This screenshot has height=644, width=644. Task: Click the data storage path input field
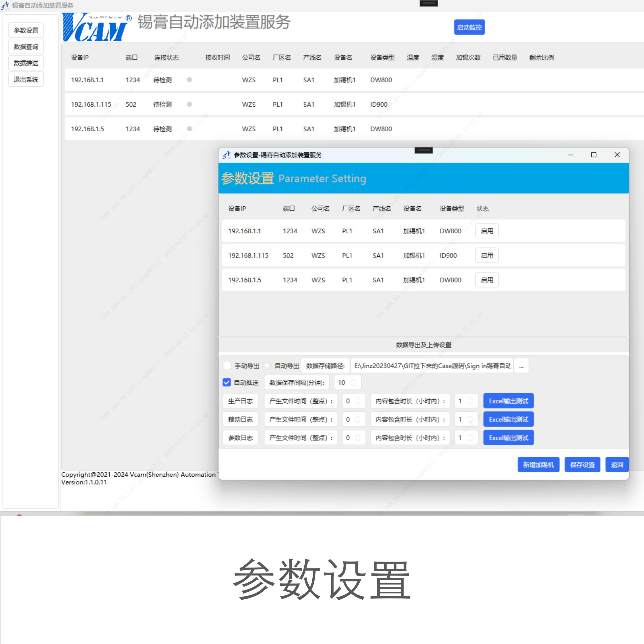click(x=432, y=366)
